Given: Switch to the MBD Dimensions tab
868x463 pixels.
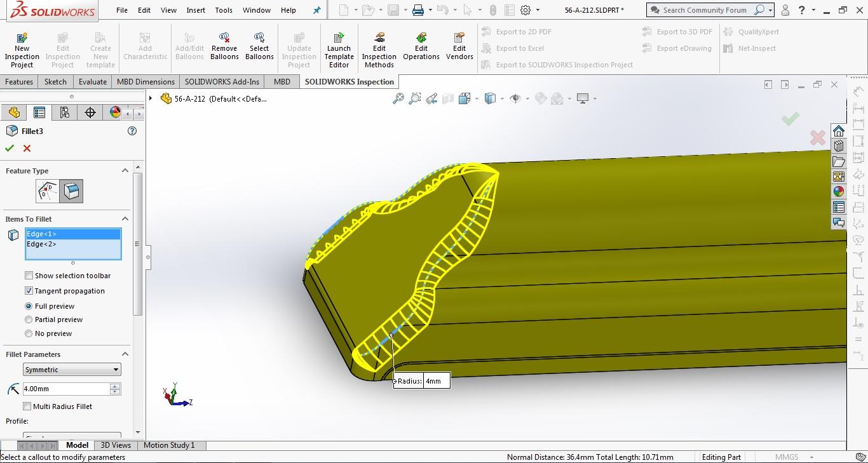Looking at the screenshot, I should pos(146,81).
